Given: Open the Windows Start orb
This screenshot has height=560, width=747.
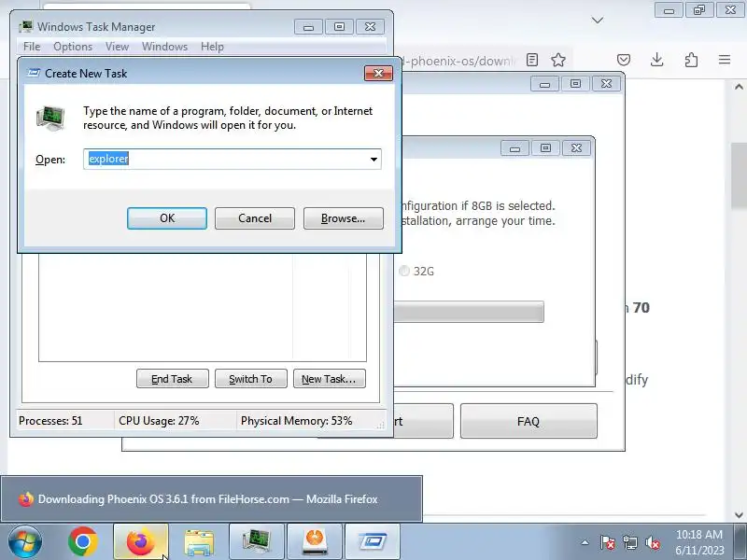Looking at the screenshot, I should (25, 541).
